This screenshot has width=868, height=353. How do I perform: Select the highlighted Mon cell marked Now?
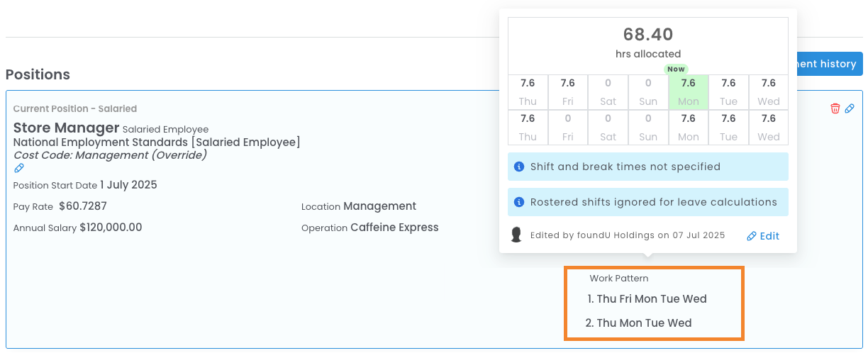688,92
